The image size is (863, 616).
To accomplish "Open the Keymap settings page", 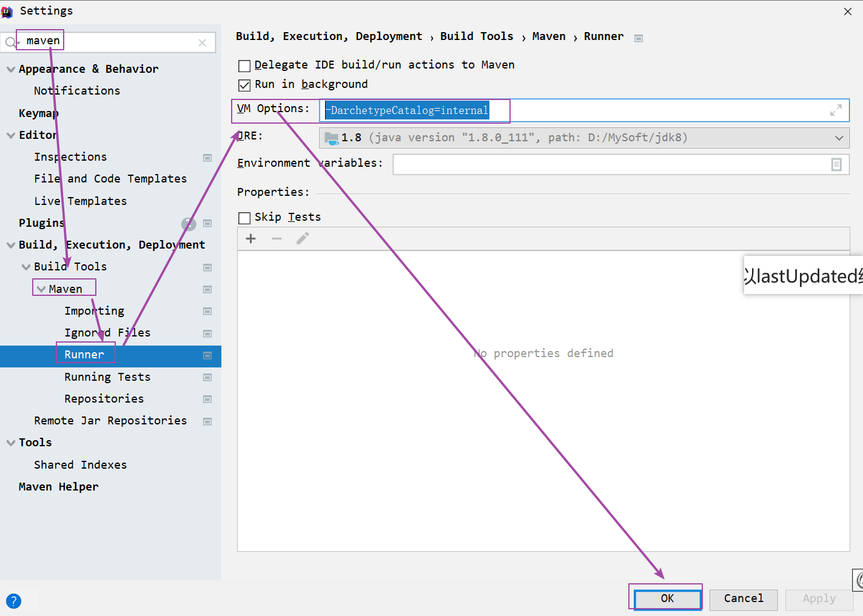I will (x=39, y=113).
